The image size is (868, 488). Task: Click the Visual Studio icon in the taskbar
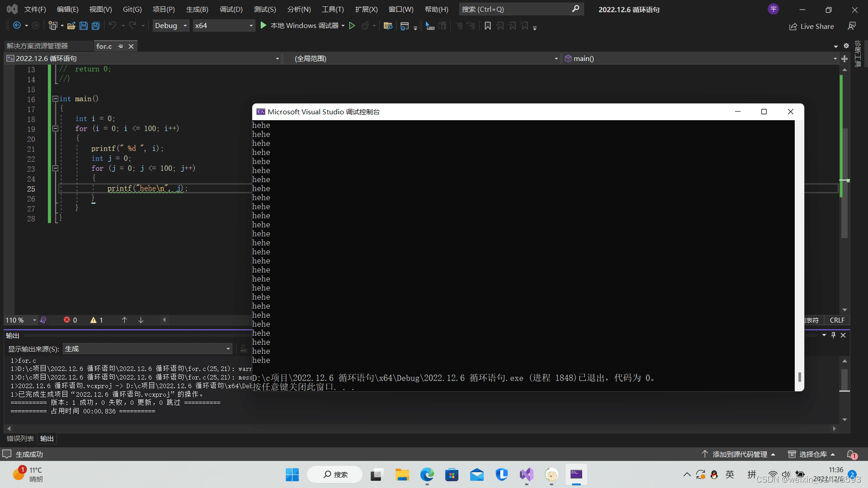[x=527, y=474]
